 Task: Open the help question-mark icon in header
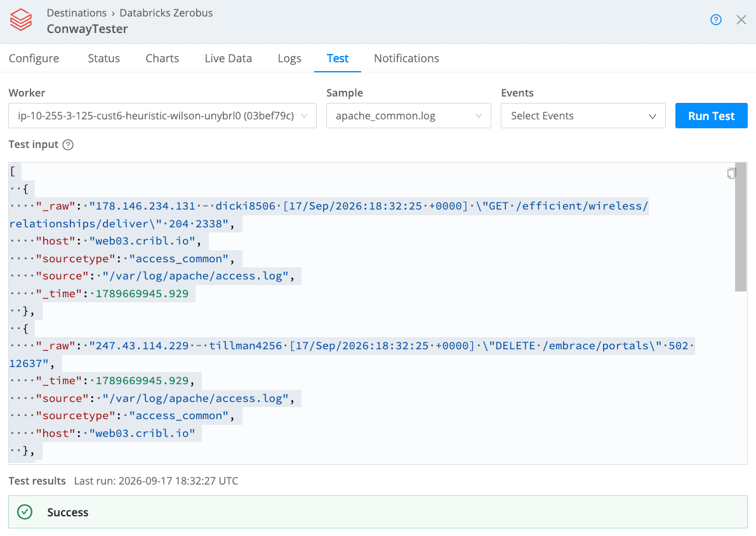click(x=716, y=20)
